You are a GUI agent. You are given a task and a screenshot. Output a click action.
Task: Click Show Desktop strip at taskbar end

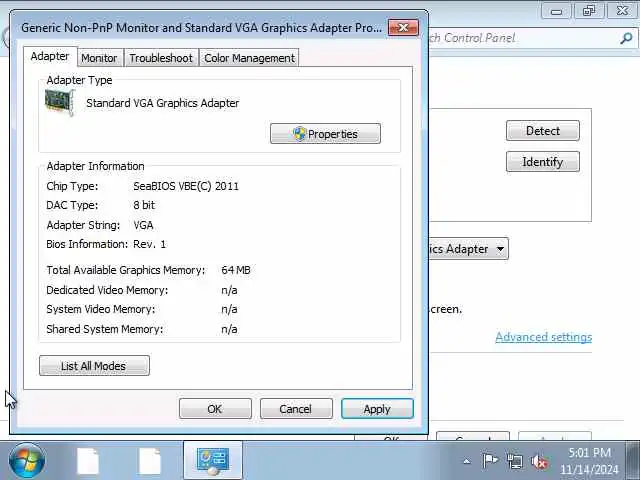[x=633, y=460]
